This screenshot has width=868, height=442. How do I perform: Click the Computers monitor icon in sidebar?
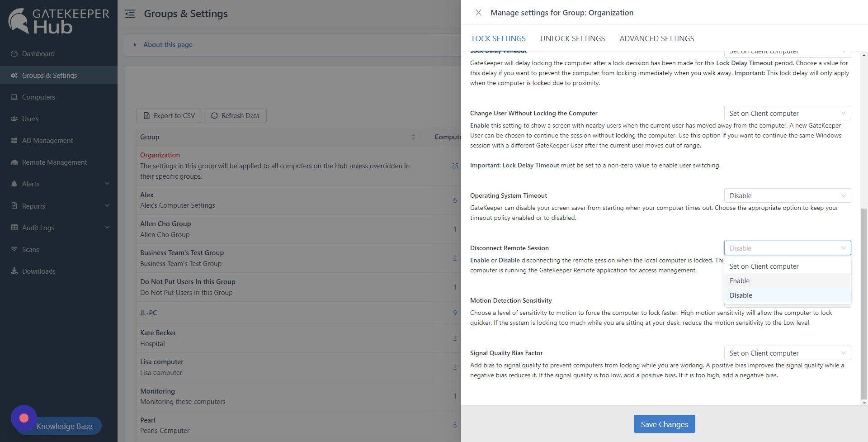click(x=14, y=97)
